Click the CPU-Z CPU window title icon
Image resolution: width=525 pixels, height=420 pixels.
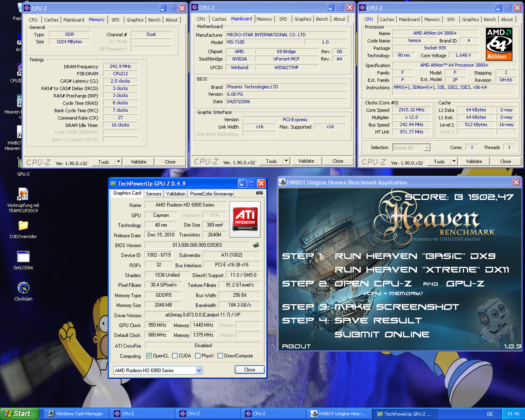pyautogui.click(x=362, y=8)
